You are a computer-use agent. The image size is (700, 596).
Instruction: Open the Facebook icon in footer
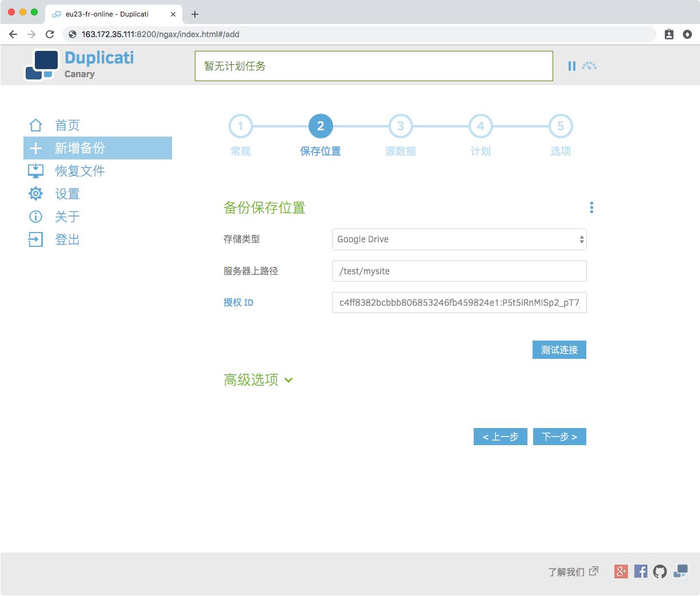tap(641, 571)
